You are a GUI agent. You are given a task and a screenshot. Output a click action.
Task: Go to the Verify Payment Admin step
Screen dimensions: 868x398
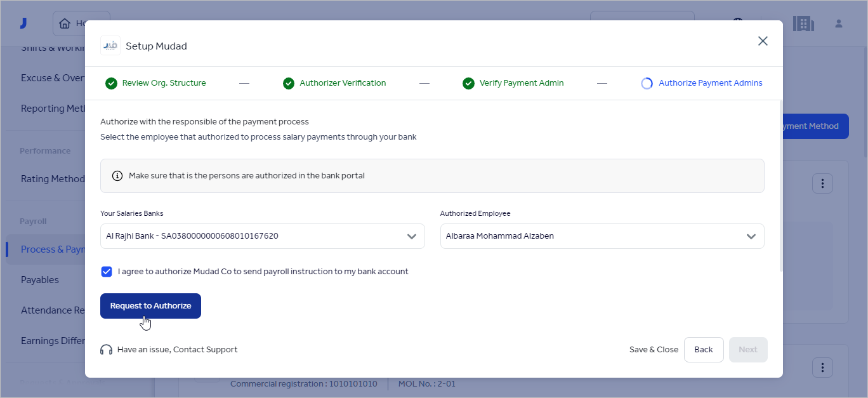coord(513,83)
